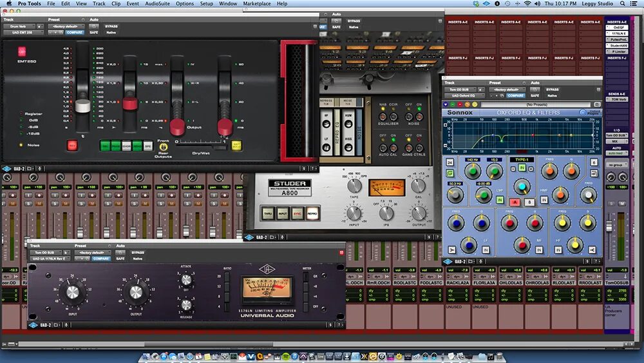
Task: Click the white decay time fader on EMT 250
Action: tap(82, 106)
